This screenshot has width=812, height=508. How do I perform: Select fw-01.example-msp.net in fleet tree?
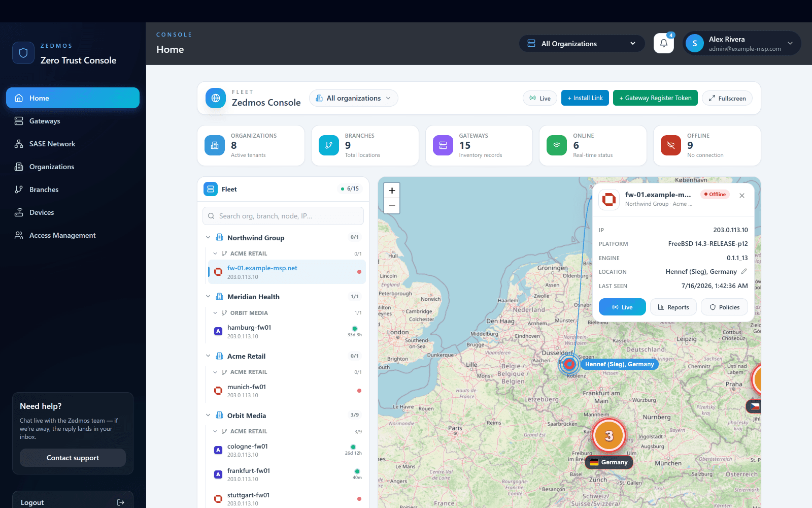[x=286, y=272]
